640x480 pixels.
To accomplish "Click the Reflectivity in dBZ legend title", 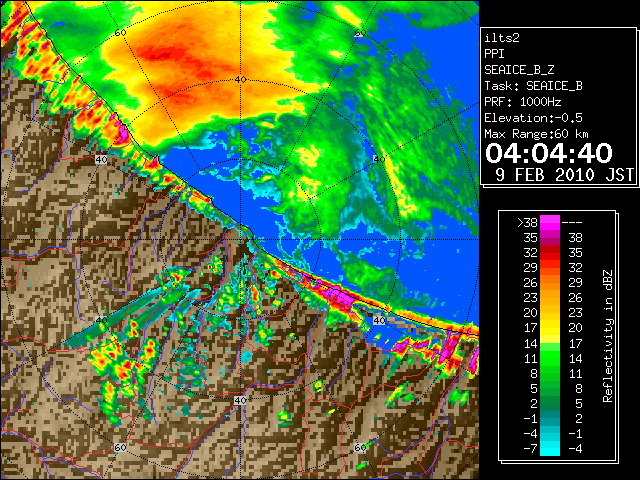I will 608,336.
